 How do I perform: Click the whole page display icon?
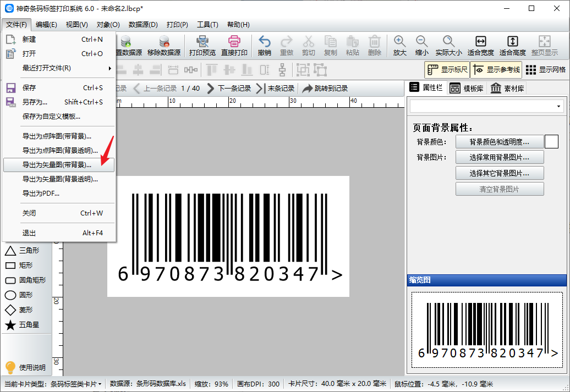[x=544, y=46]
